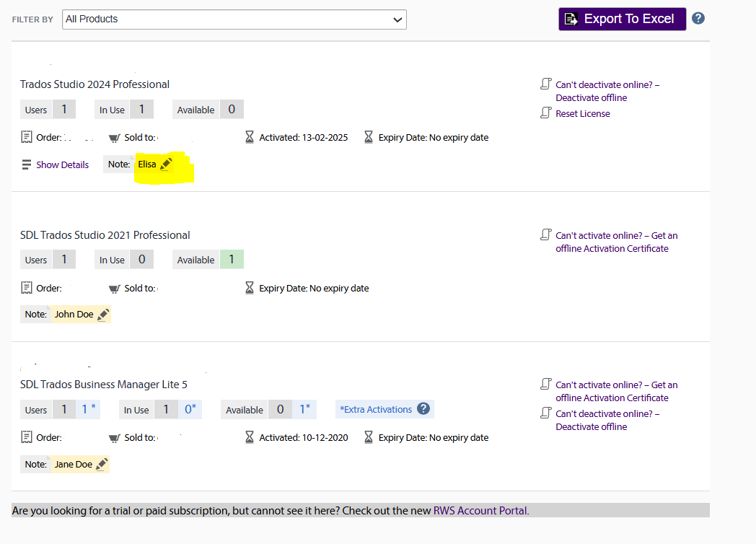
Task: Get offline Activation Certificate for Business Manager Lite
Action: [612, 398]
